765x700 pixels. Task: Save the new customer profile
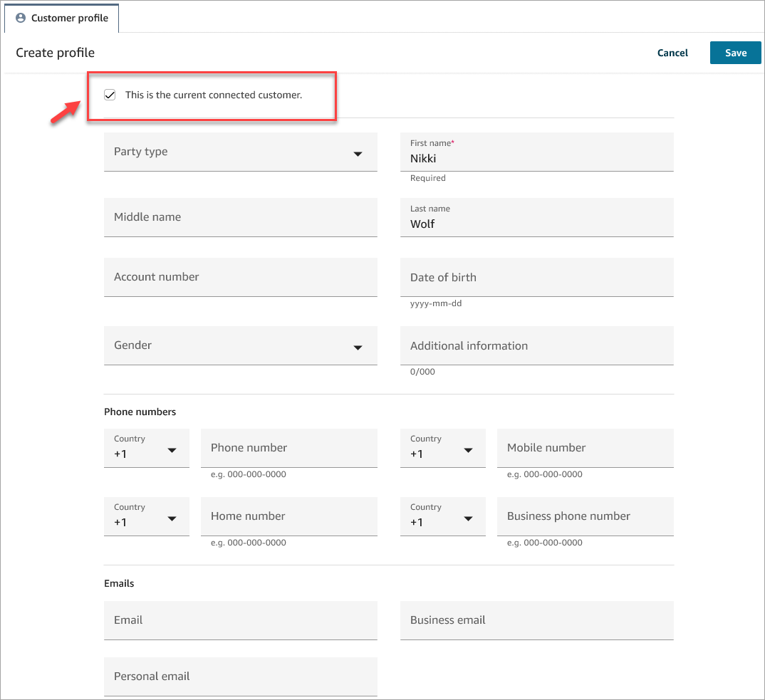[x=735, y=53]
